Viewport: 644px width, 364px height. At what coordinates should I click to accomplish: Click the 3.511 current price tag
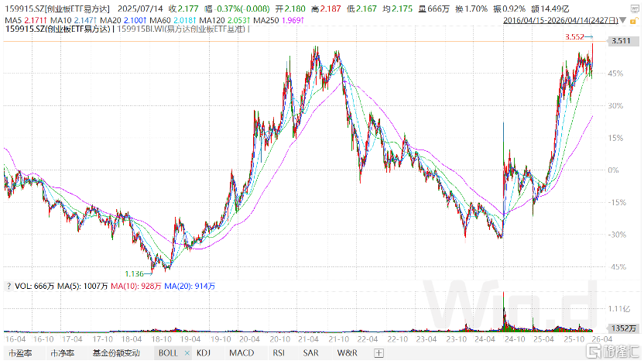coord(621,41)
